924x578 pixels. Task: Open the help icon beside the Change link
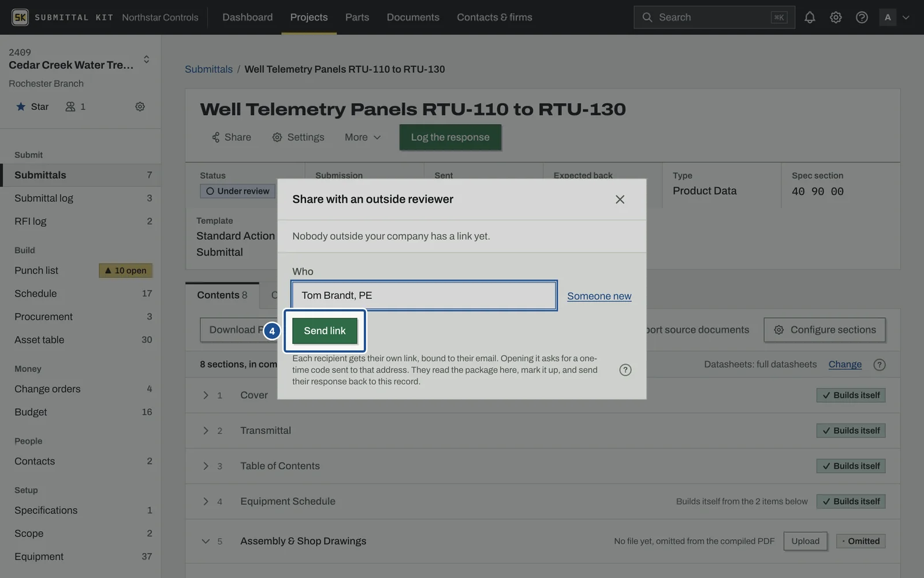[879, 365]
